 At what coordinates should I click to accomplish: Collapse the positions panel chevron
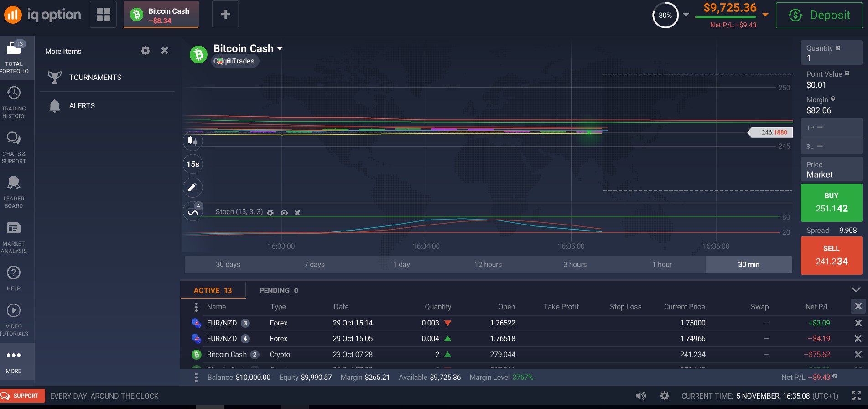[856, 289]
